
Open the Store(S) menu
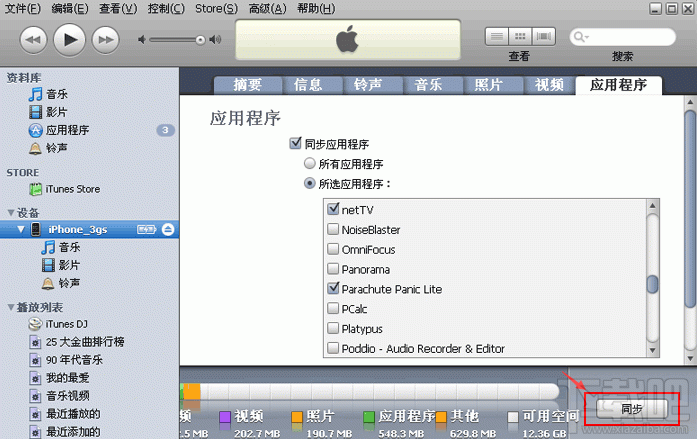pos(216,8)
